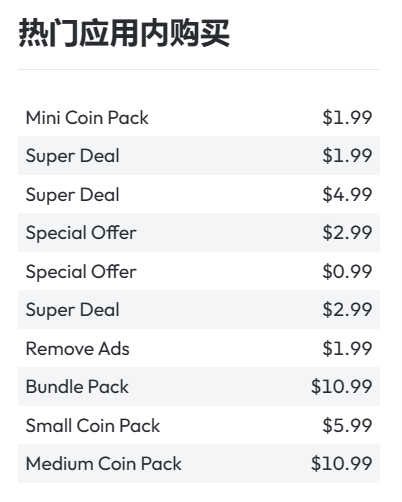Click the $2.99 price beside Super Deal
Screen dimensions: 402x502
(347, 310)
